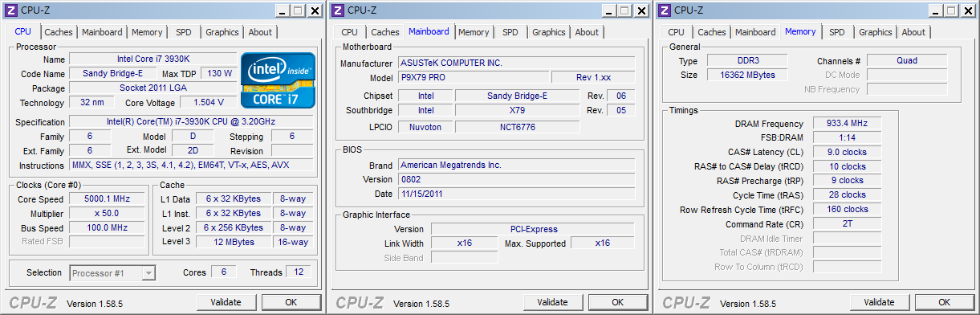Image resolution: width=980 pixels, height=315 pixels.
Task: Click the Graphic Interface Version PCI-Express
Action: [533, 229]
